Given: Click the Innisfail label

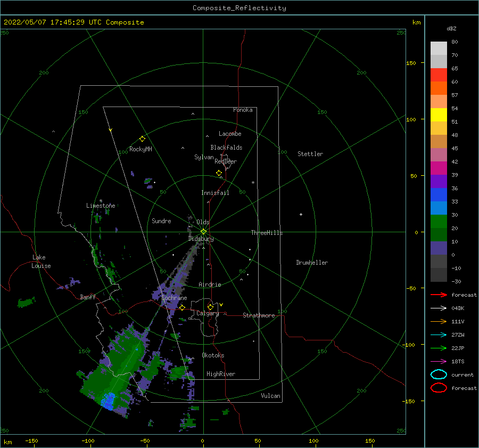Looking at the screenshot, I should click(x=215, y=193).
